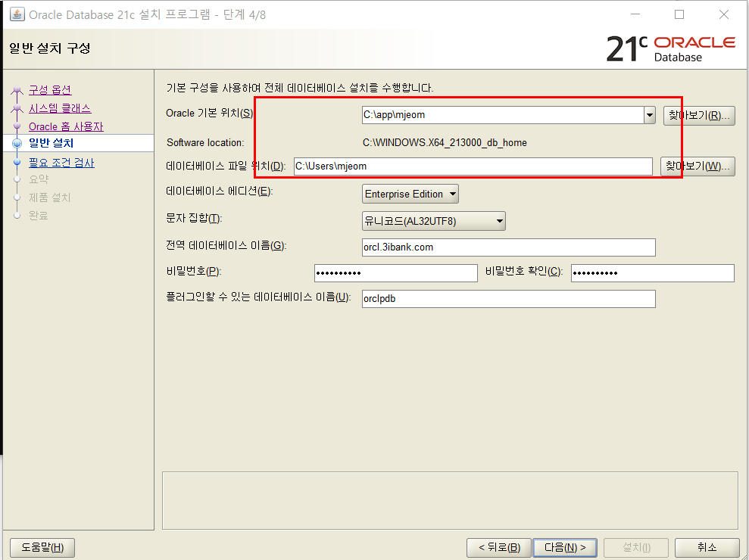
Task: Click into the Oracle 기본 위치 path field
Action: [503, 115]
